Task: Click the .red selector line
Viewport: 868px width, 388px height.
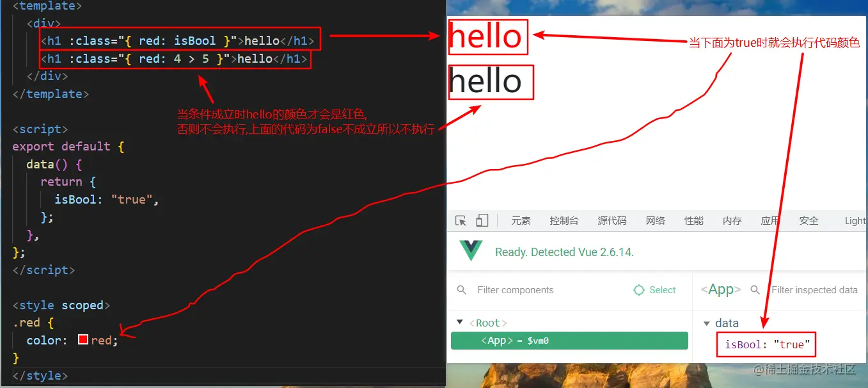Action: [33, 323]
